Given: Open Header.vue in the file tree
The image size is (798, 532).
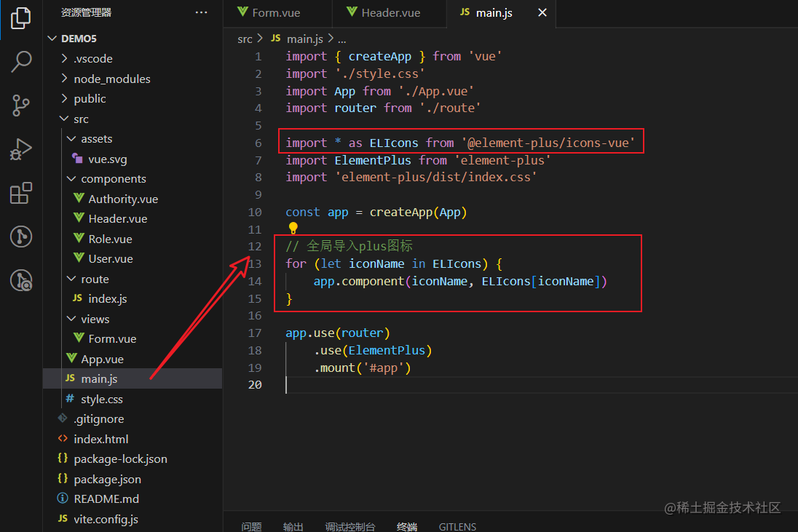Looking at the screenshot, I should (133, 219).
